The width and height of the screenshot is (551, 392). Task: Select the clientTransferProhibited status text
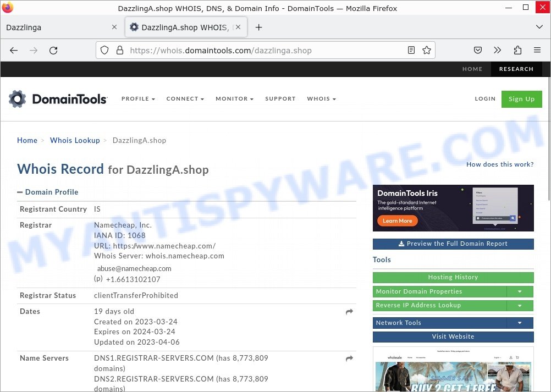tap(136, 295)
